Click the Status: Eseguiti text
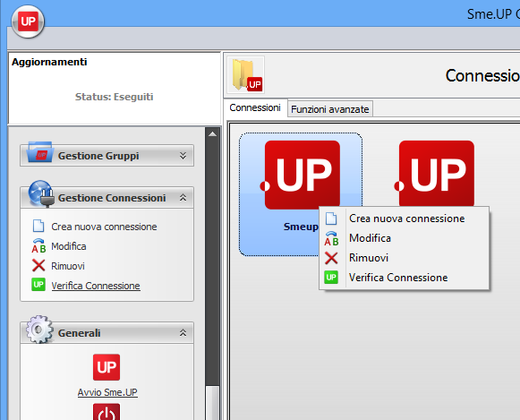 [114, 97]
